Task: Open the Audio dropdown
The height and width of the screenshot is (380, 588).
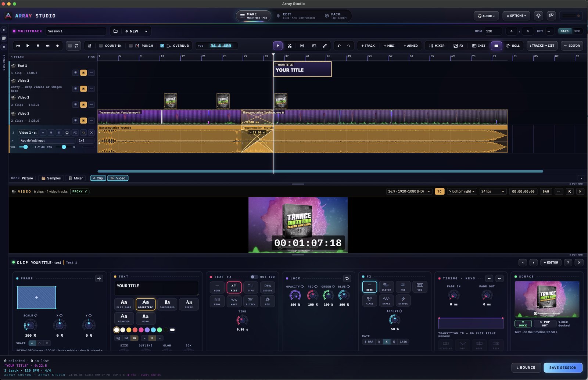Action: click(486, 16)
